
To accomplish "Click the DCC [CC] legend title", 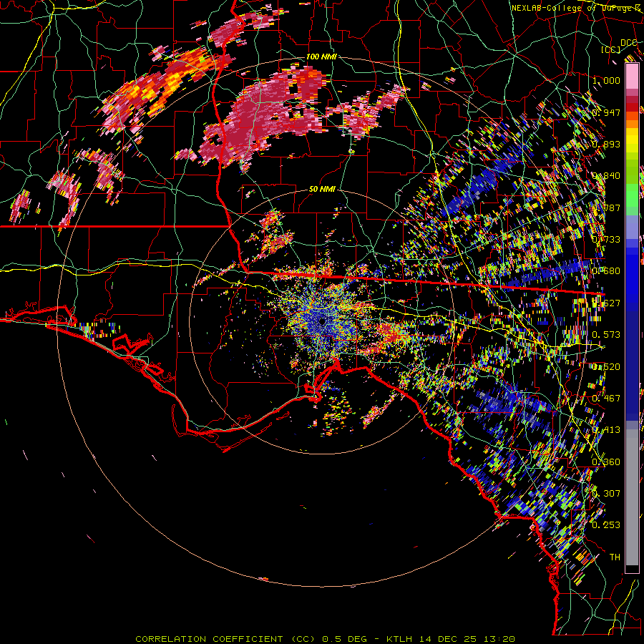I will 620,46.
